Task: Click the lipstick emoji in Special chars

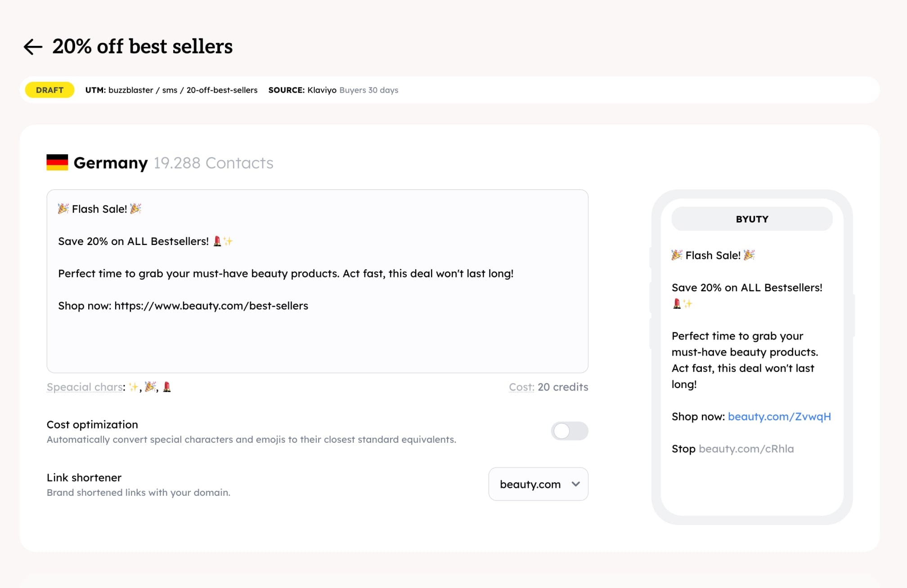Action: (167, 387)
